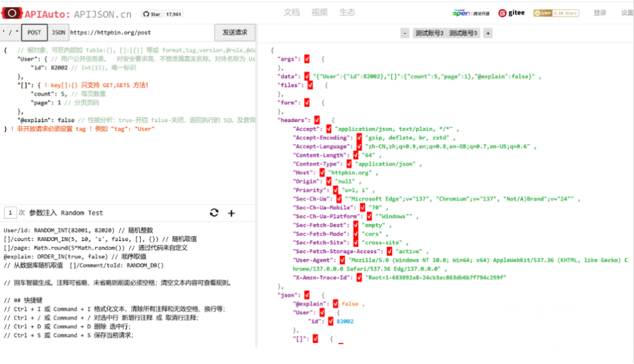Toggle the JSON request type button
The image size is (634, 364).
[x=58, y=33]
